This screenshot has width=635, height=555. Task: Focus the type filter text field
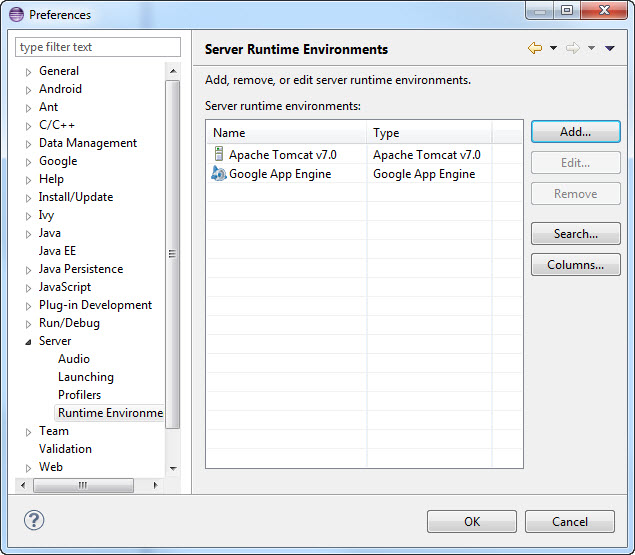coord(98,47)
